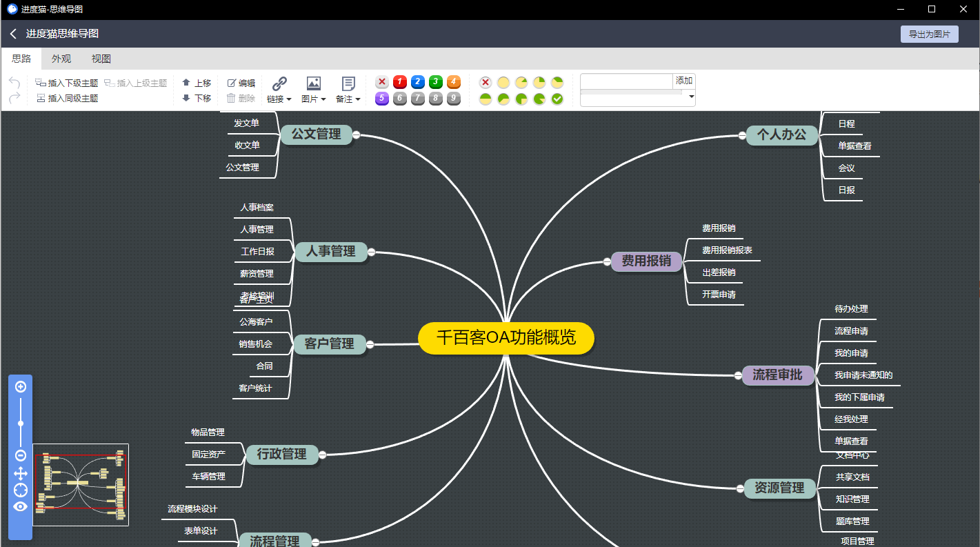980x547 pixels.
Task: Collapse the 个人办公 branch
Action: 742,135
